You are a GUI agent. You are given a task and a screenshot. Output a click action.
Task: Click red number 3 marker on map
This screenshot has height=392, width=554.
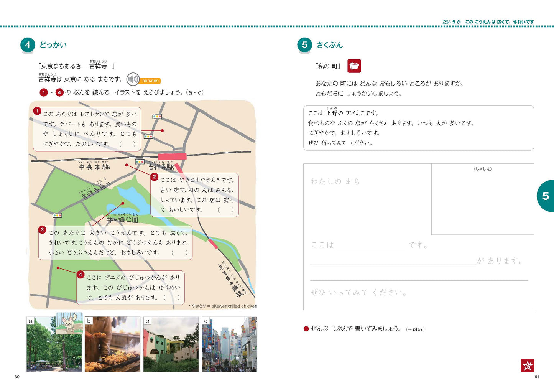pyautogui.click(x=42, y=230)
